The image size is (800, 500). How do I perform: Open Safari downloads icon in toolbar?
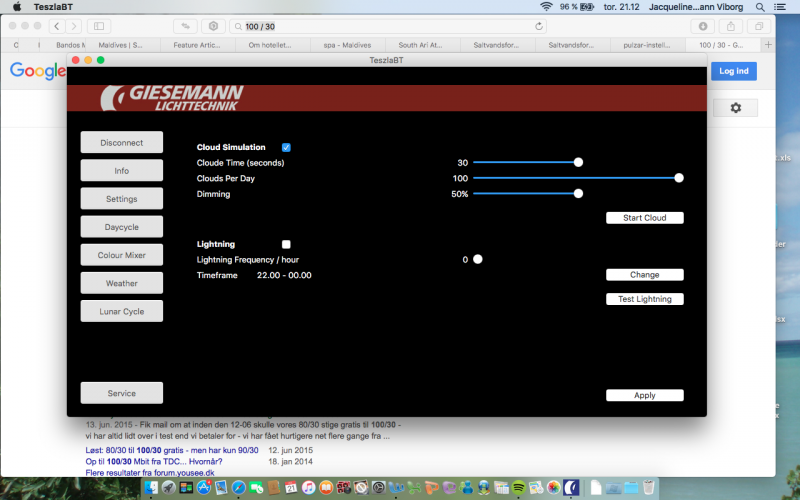point(703,26)
